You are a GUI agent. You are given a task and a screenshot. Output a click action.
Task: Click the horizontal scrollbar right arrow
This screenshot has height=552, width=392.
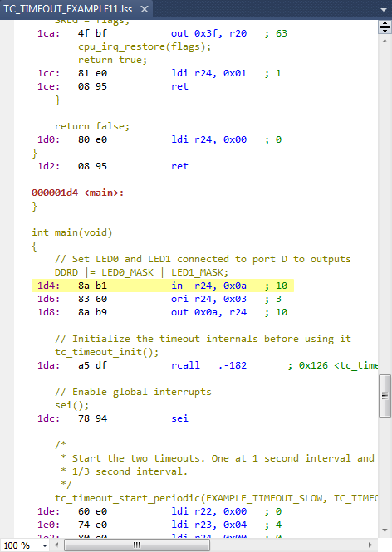(370, 545)
